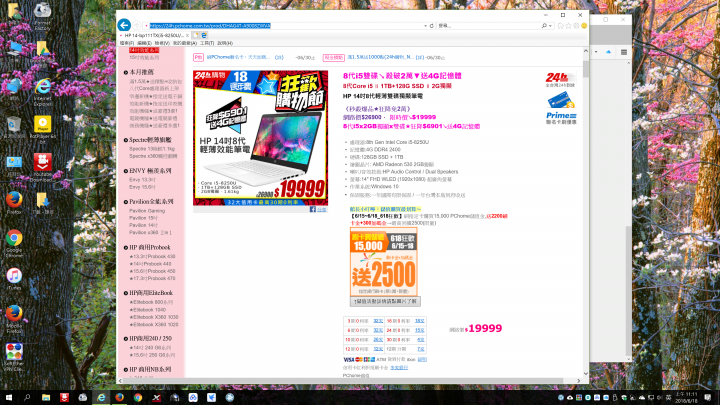Open hamburger menu in background window

pos(624,52)
